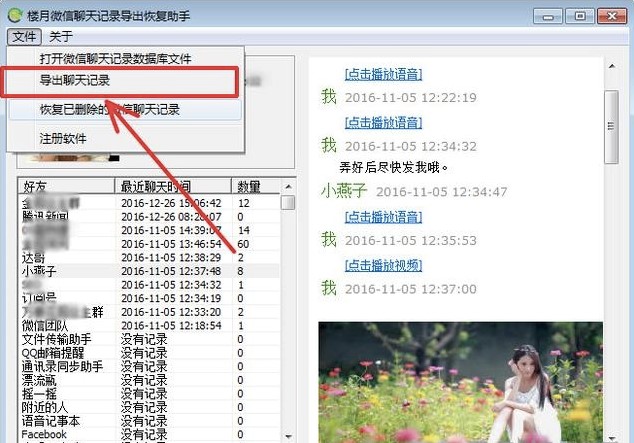The image size is (634, 443).
Task: Click time cell 2016-11-05 12:18:54
Action: [x=171, y=326]
